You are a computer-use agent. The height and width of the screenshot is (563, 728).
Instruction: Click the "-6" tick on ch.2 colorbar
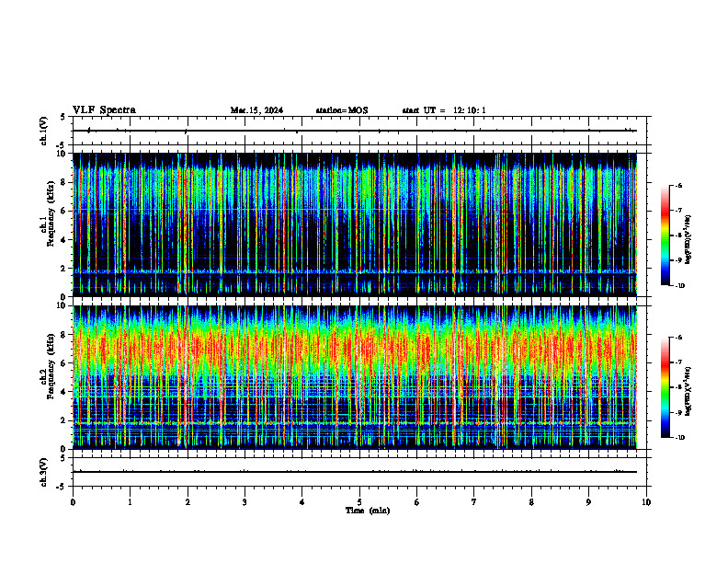(x=678, y=338)
